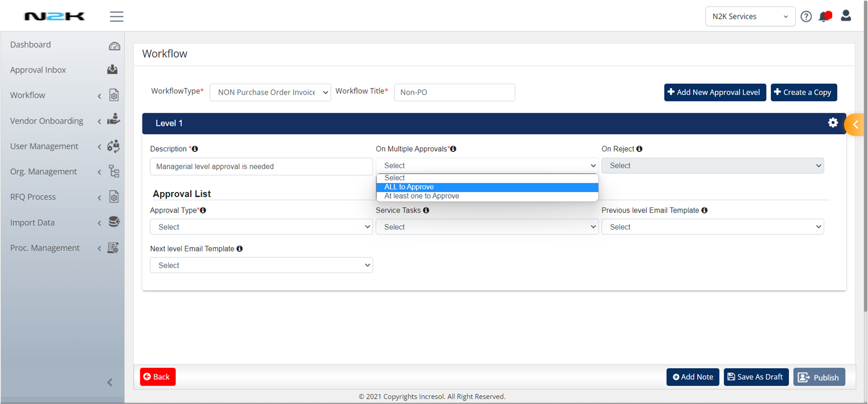
Task: Click the orange side panel arrow
Action: coord(855,124)
